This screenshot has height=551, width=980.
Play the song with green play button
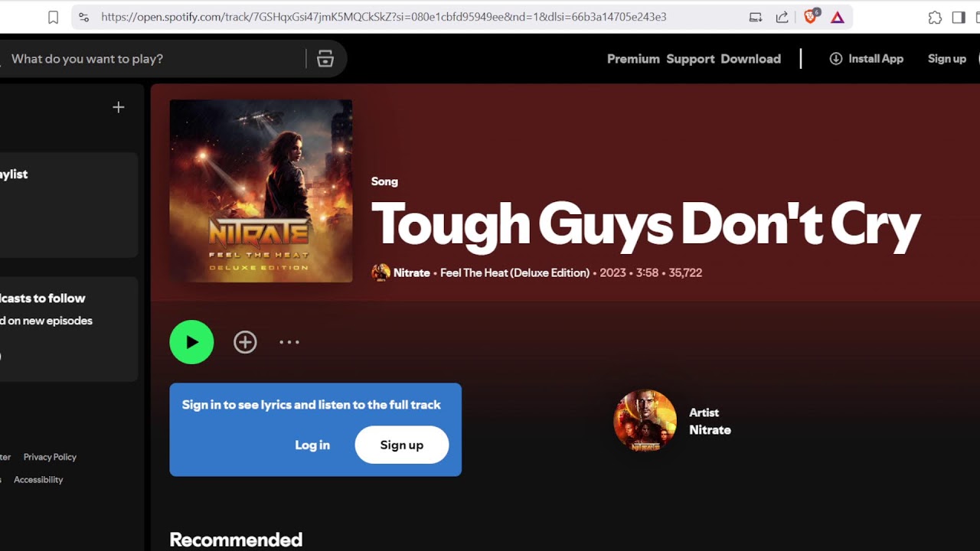pos(191,342)
